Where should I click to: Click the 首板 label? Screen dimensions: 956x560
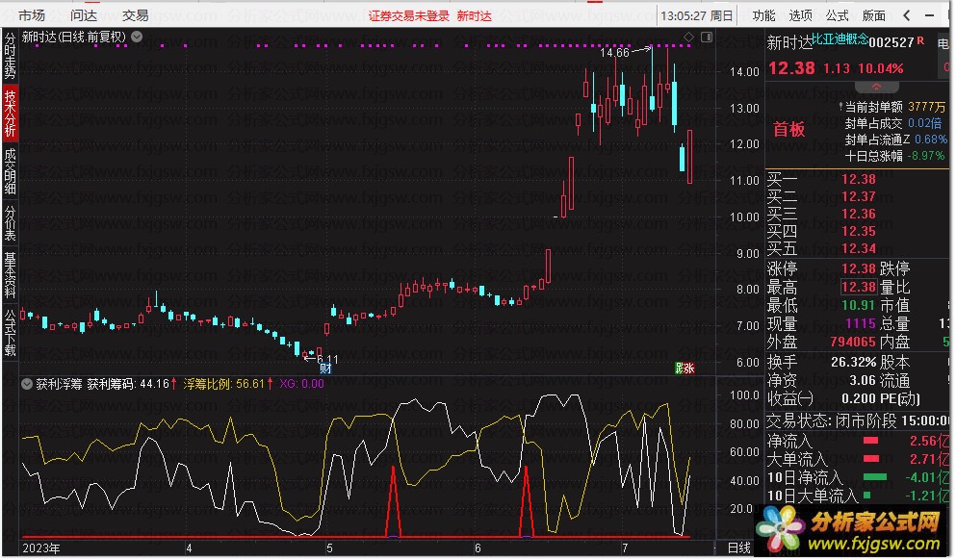coord(788,129)
